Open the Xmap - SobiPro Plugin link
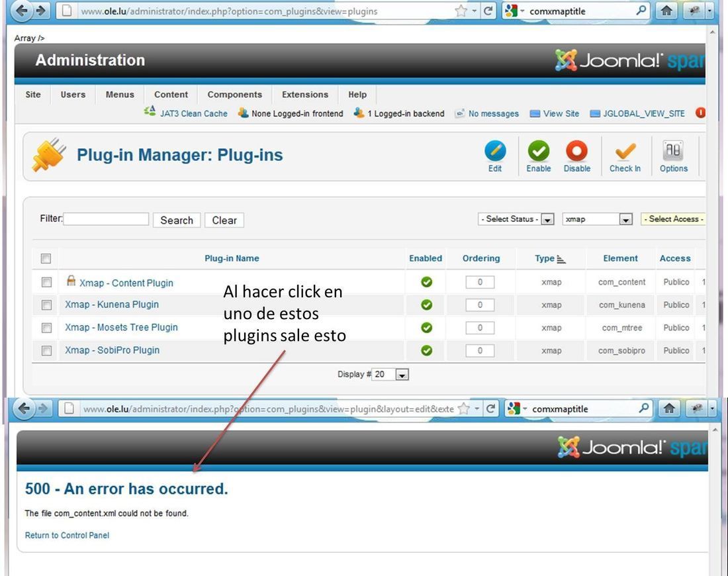 112,350
